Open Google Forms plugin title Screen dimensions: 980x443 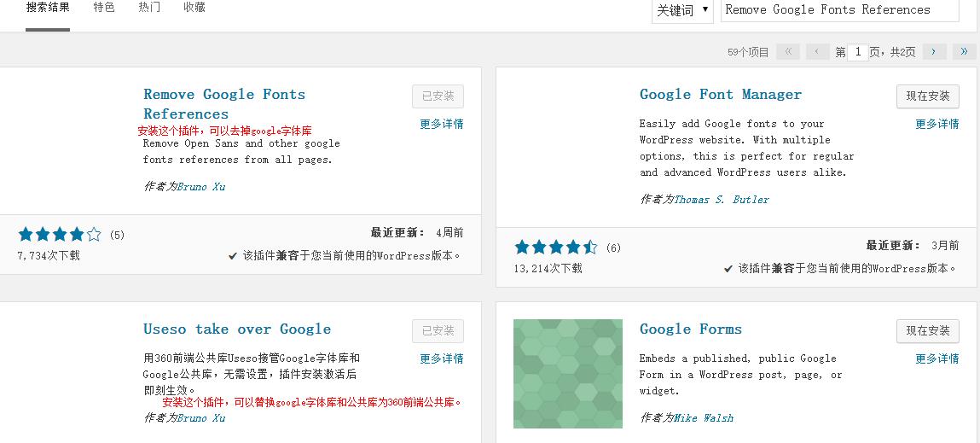[691, 329]
